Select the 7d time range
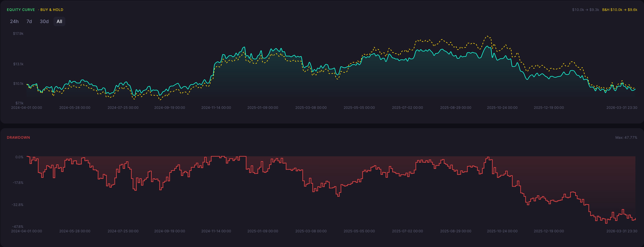644x247 pixels. tap(29, 21)
